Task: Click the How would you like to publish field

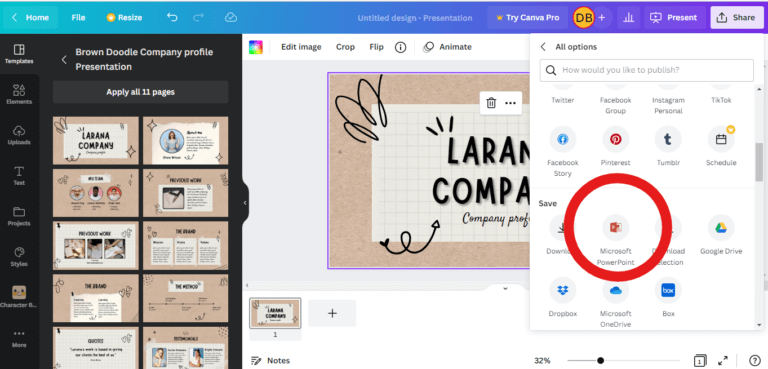Action: (x=647, y=70)
